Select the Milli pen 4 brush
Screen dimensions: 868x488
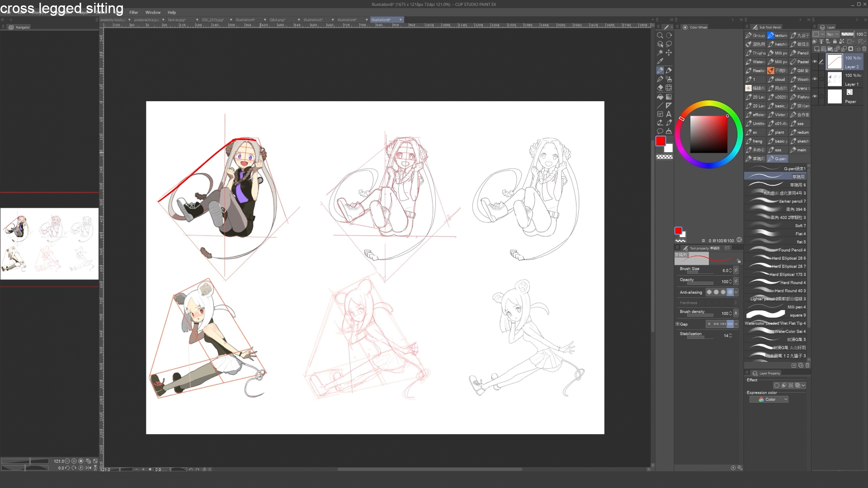(x=775, y=307)
